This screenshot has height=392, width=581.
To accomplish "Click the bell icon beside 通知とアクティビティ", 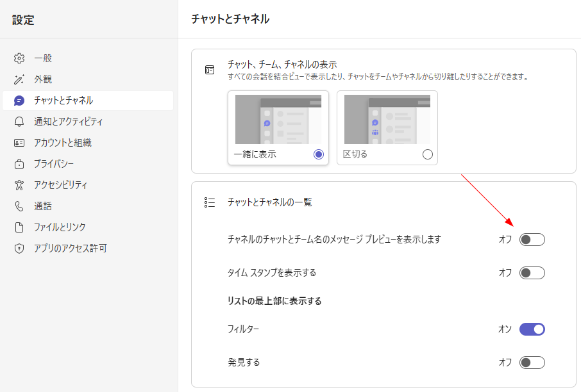I will coord(19,122).
